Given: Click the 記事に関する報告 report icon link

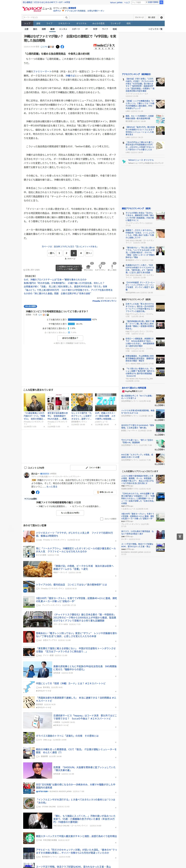Looking at the screenshot, I should click(x=32, y=270).
